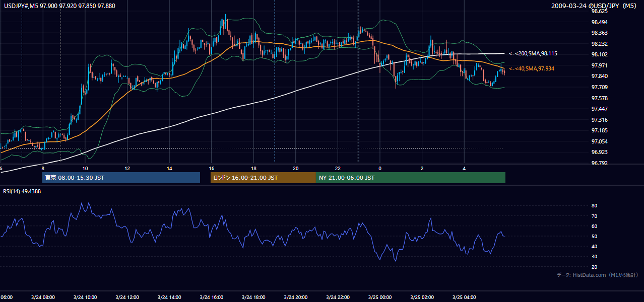
Task: Click price axis value 97.447
Action: [x=599, y=109]
